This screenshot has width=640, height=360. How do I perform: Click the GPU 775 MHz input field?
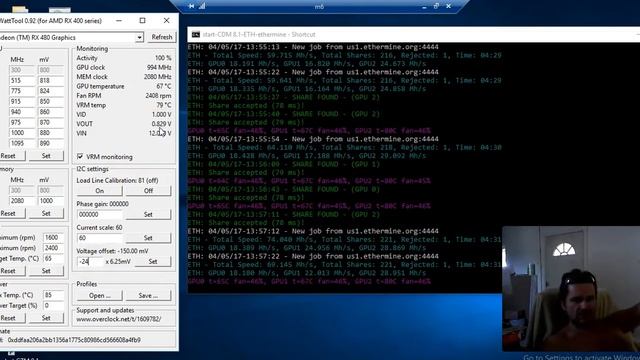coord(22,91)
